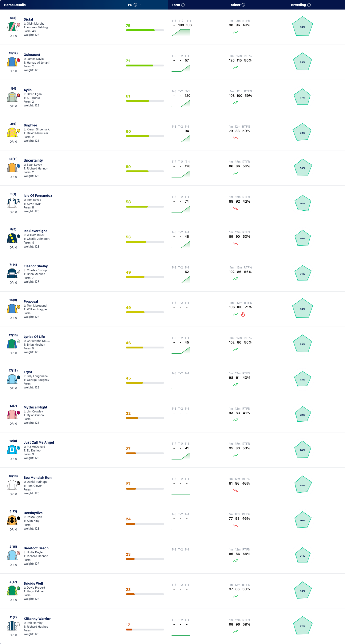345x644 pixels.
Task: Open the Quiescent horse name link
Action: [x=32, y=55]
